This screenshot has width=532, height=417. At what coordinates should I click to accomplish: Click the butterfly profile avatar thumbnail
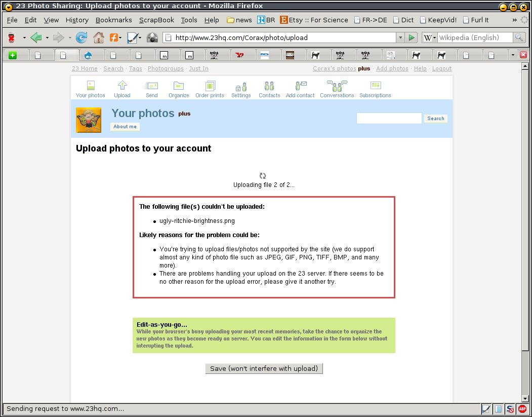[89, 120]
